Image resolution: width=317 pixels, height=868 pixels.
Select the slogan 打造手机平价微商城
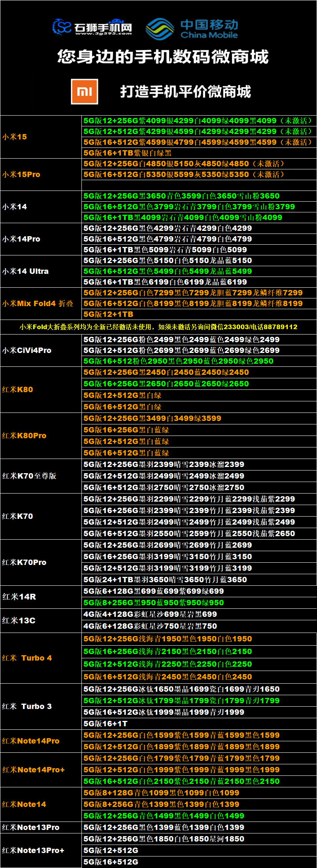click(x=186, y=92)
